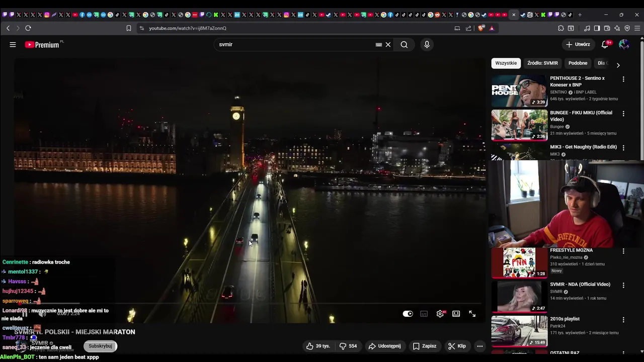644x362 pixels.
Task: Open MIK3 - Get Naughty (Radio Edit) title
Action: pyautogui.click(x=583, y=147)
